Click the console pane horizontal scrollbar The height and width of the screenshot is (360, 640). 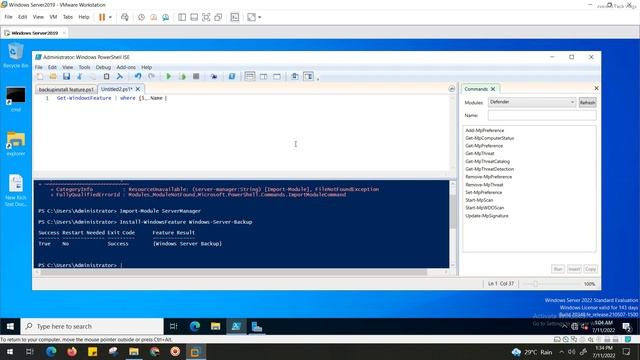233,272
